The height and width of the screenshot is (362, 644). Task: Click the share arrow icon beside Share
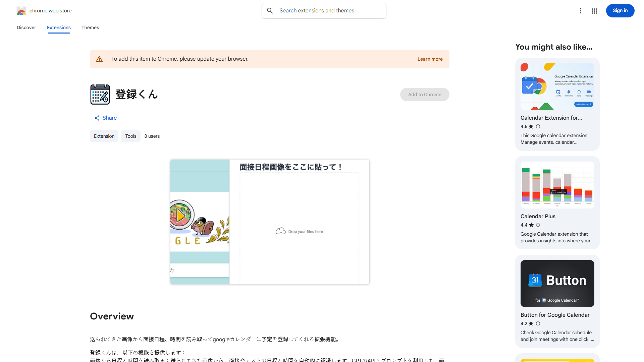click(x=97, y=118)
